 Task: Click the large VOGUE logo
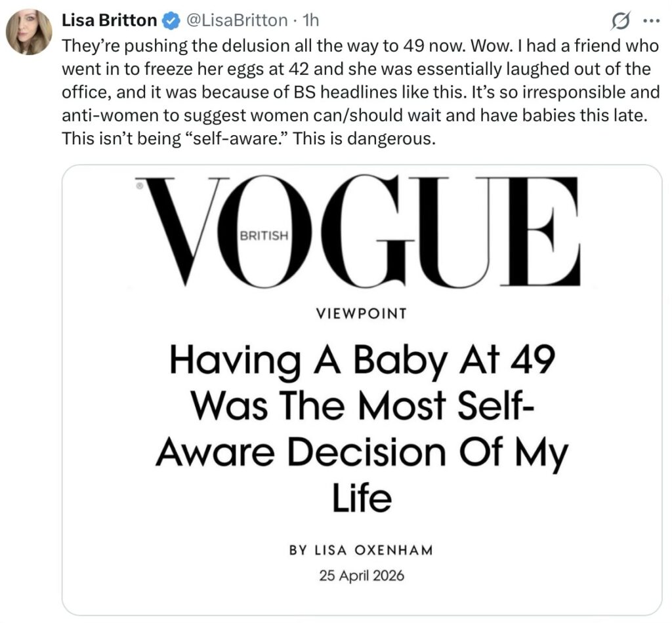click(x=361, y=233)
